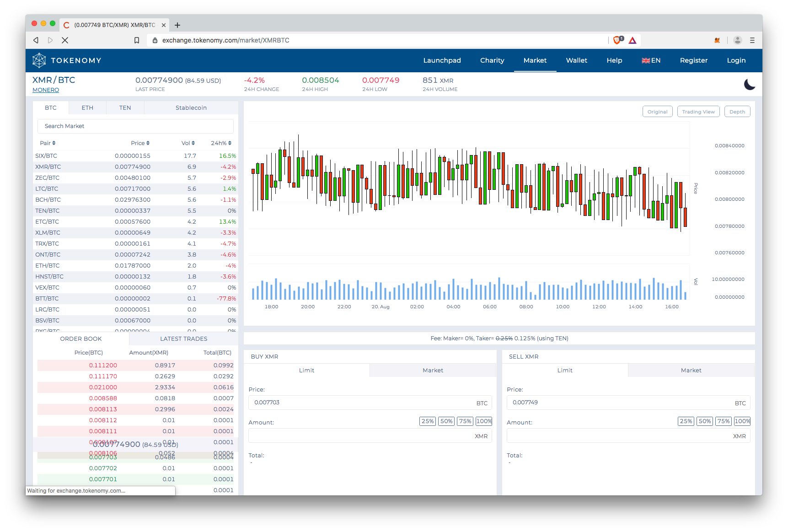Image resolution: width=788 pixels, height=532 pixels.
Task: Click the site lock icon
Action: [x=155, y=40]
